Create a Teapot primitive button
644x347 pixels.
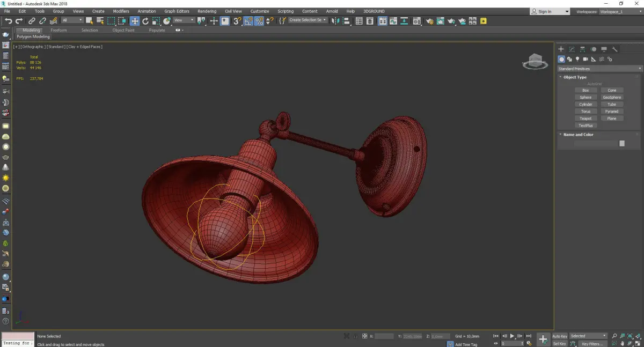pyautogui.click(x=586, y=119)
